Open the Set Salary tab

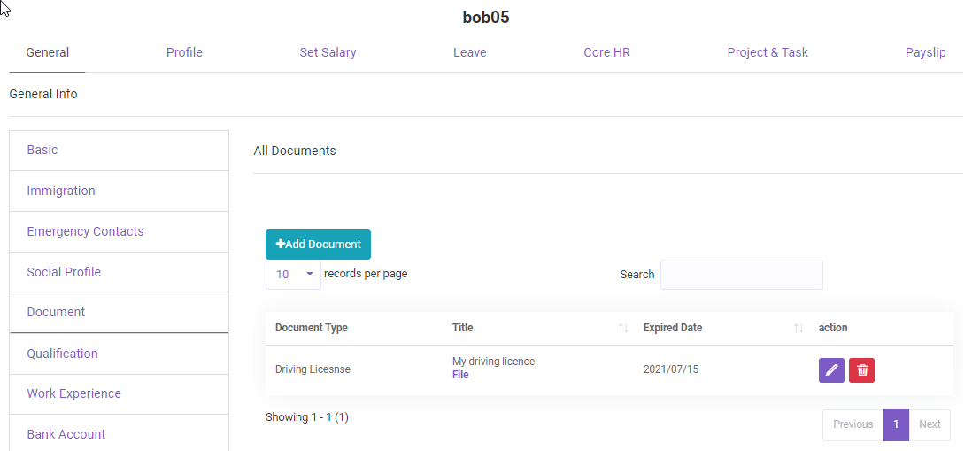328,52
